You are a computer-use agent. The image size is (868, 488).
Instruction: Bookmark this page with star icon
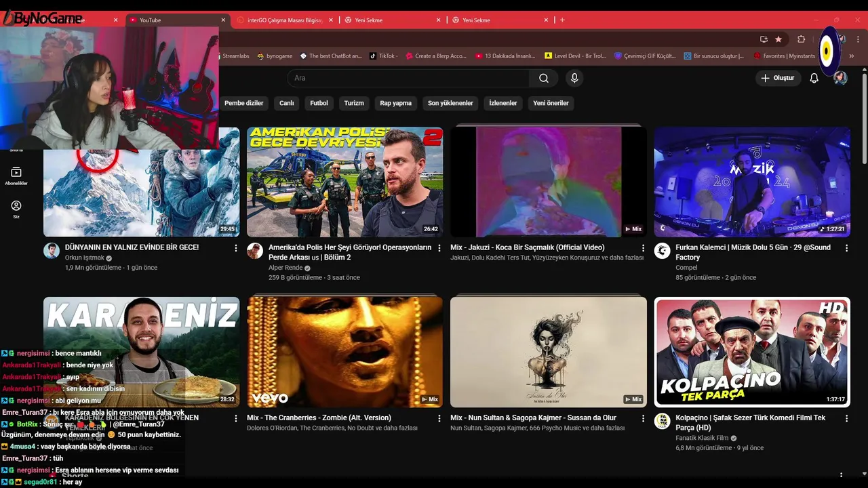pyautogui.click(x=778, y=39)
